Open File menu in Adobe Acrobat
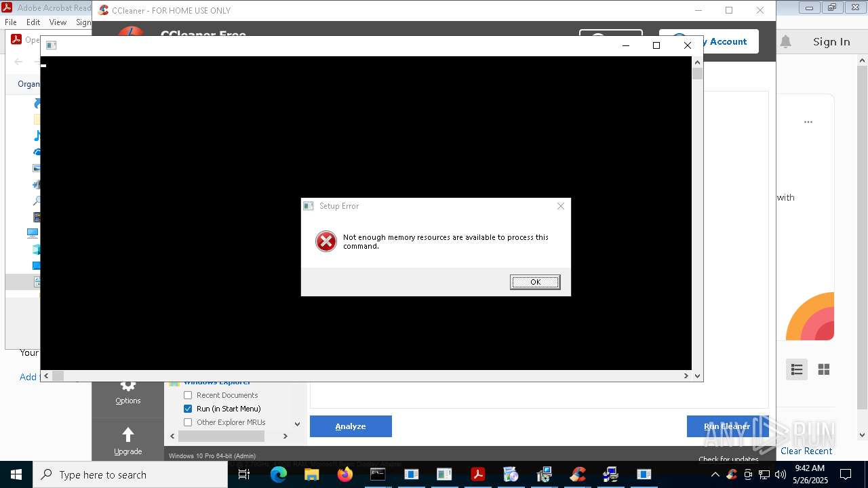The width and height of the screenshot is (868, 488). coord(11,22)
